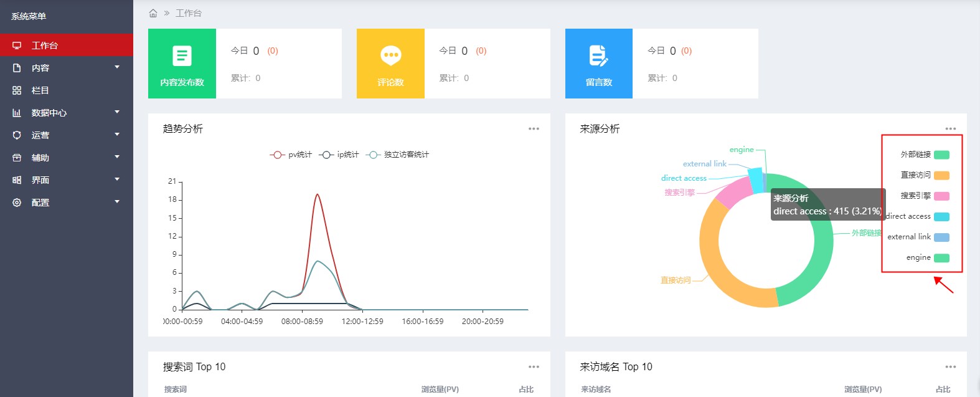Screen dimensions: 980x397
Task: Click the pink 搜索引擎 legend swatch
Action: [941, 196]
